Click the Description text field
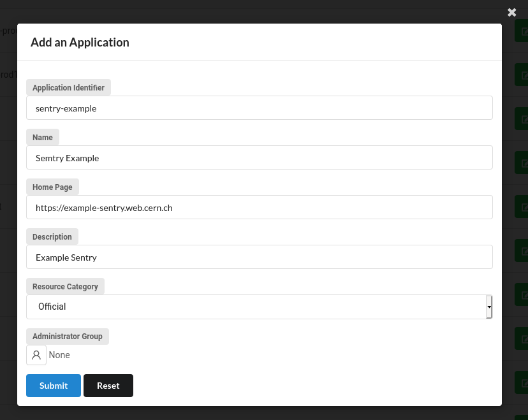Viewport: 528px width, 420px height. [x=260, y=257]
